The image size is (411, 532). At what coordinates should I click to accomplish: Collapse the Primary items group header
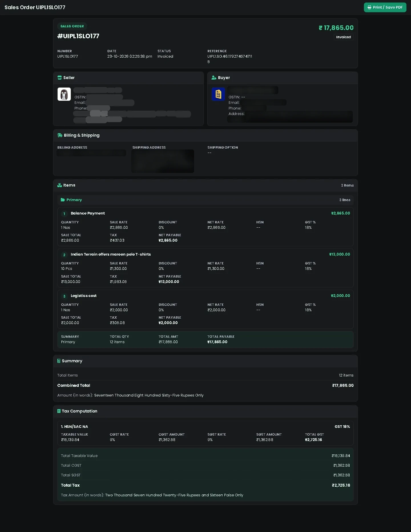tap(205, 200)
